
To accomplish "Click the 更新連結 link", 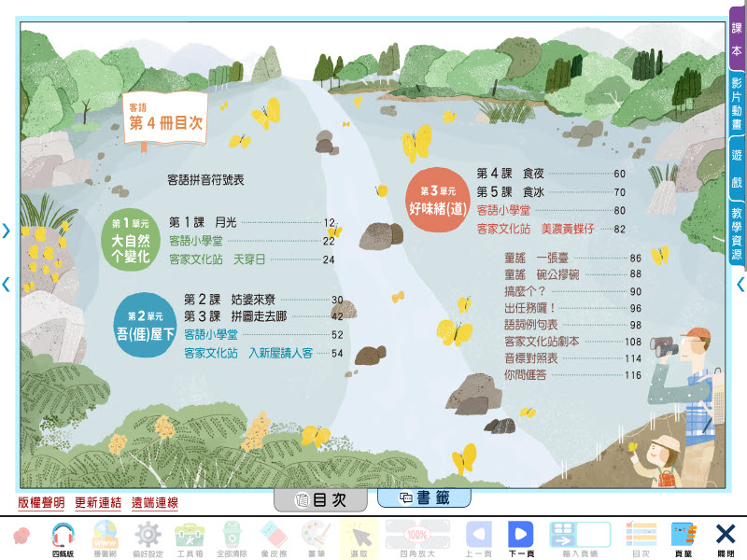I will pos(98,502).
